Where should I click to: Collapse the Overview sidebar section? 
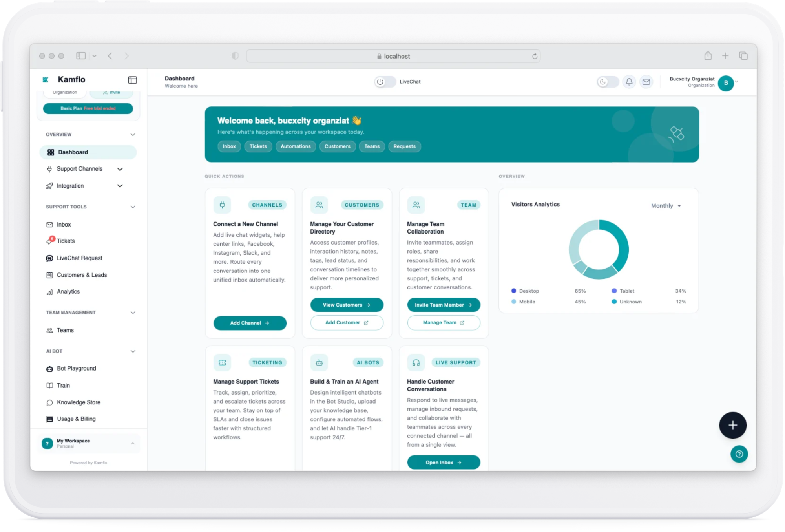(133, 135)
